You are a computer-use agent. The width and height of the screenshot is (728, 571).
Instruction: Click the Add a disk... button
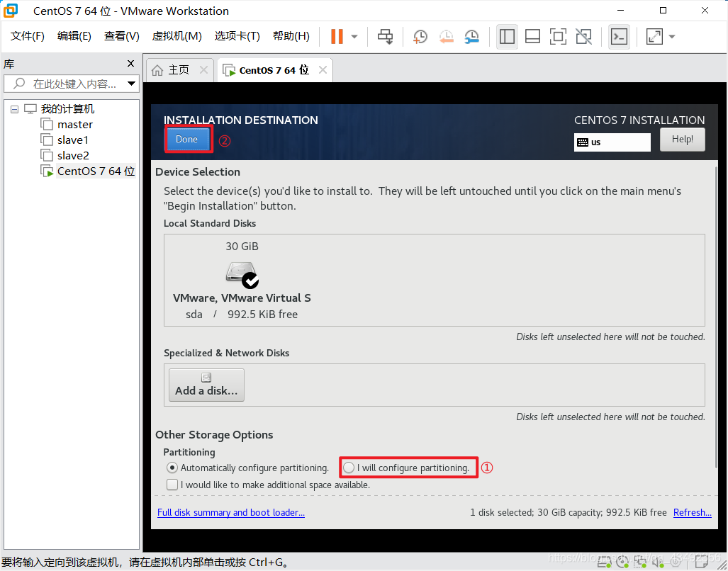[x=206, y=385]
